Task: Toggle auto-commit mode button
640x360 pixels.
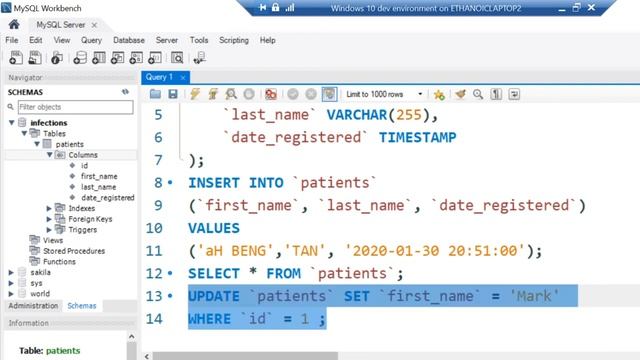Action: click(329, 94)
